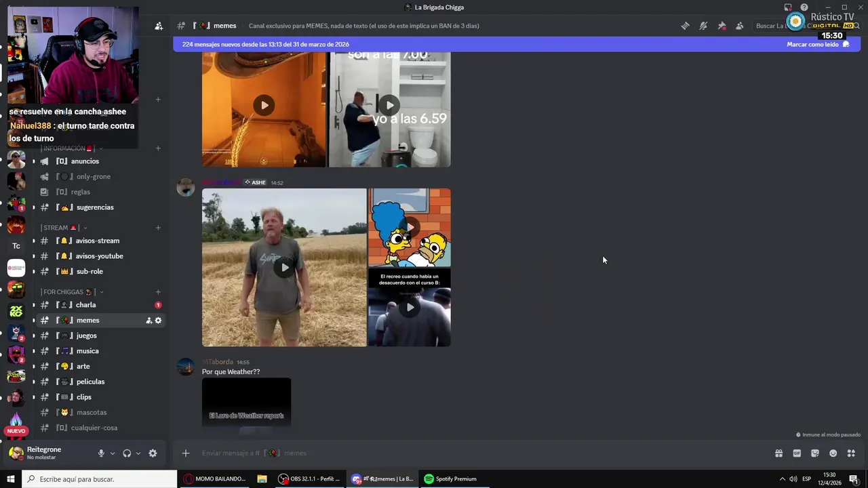Switch to OBS 32.1.1 taskbar window
868x488 pixels.
click(x=309, y=479)
